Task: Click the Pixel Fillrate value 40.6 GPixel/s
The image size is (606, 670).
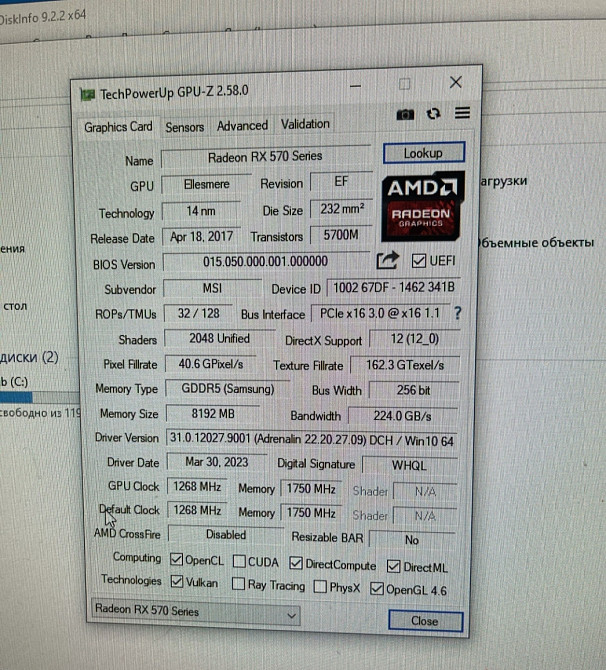Action: coord(211,364)
